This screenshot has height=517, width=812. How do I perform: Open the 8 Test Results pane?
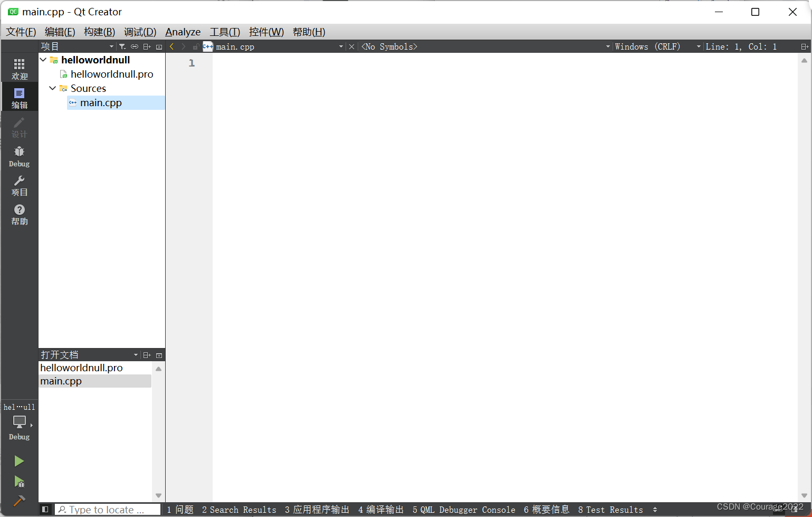tap(610, 510)
